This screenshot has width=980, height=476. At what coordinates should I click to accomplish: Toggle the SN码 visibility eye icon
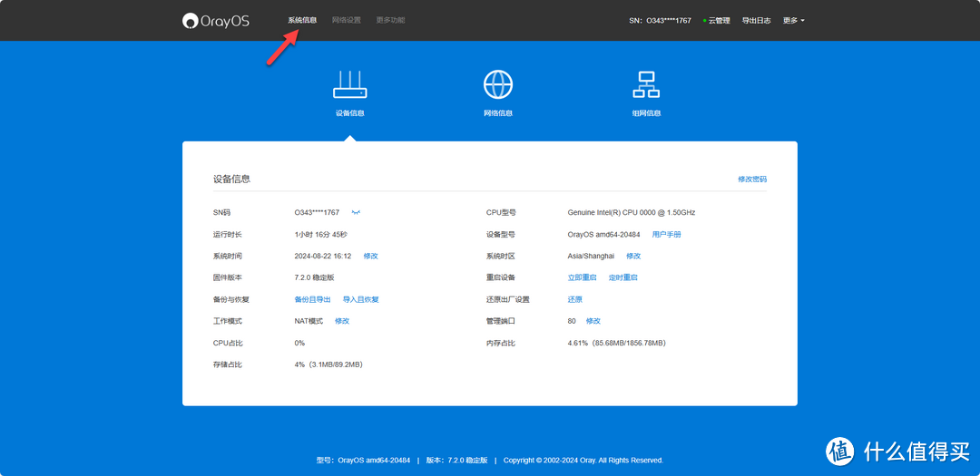pos(357,213)
